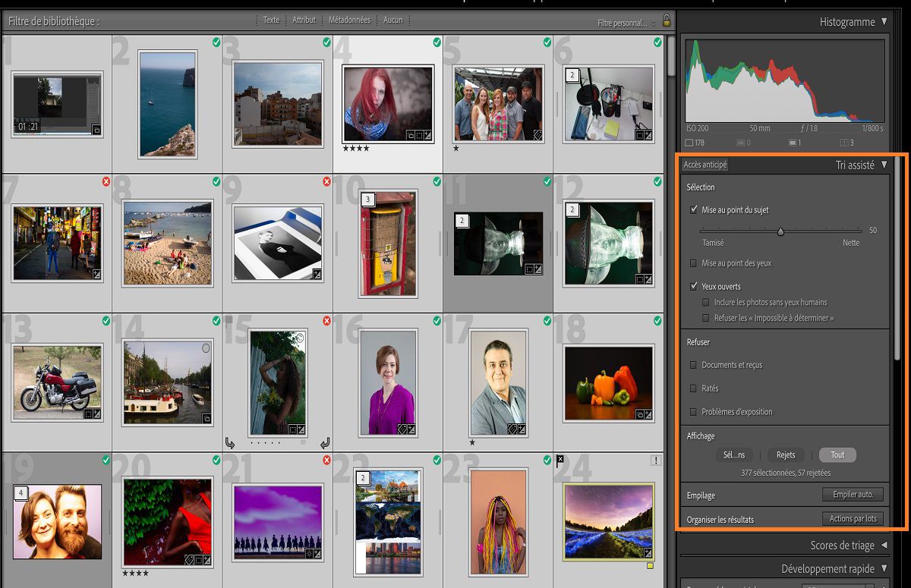Enable the Mise au point des yeux checkbox

point(694,263)
